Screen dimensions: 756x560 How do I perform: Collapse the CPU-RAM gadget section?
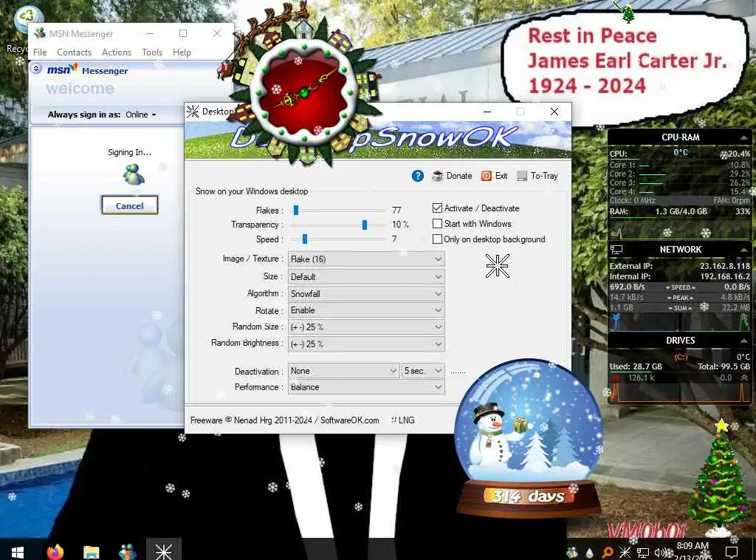743,137
